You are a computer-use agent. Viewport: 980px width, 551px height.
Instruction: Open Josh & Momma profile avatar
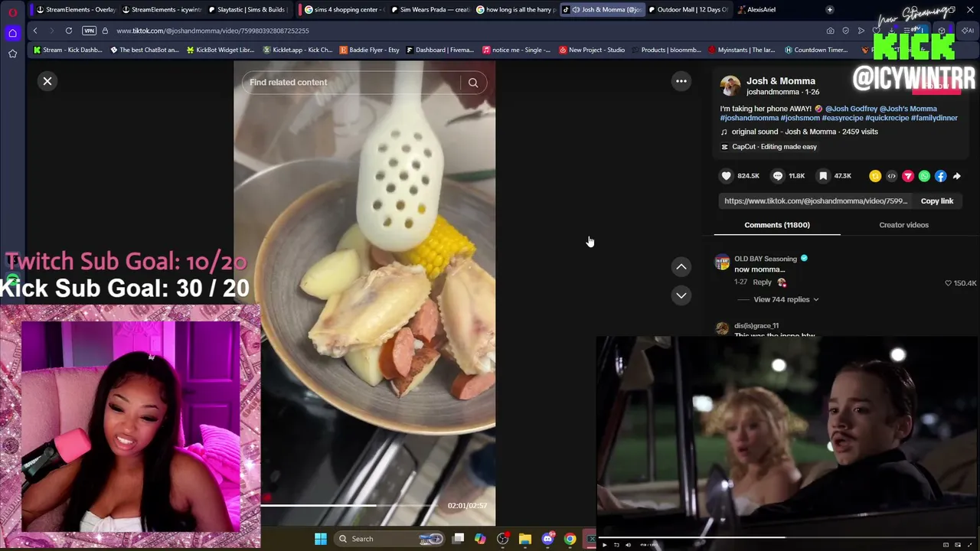coord(730,86)
